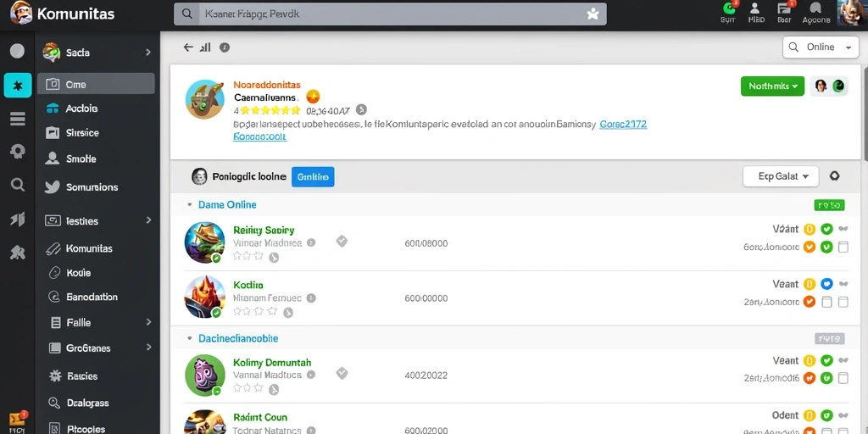Screen dimensions: 868x434
Task: Click the star icon in the left rail
Action: coord(18,86)
